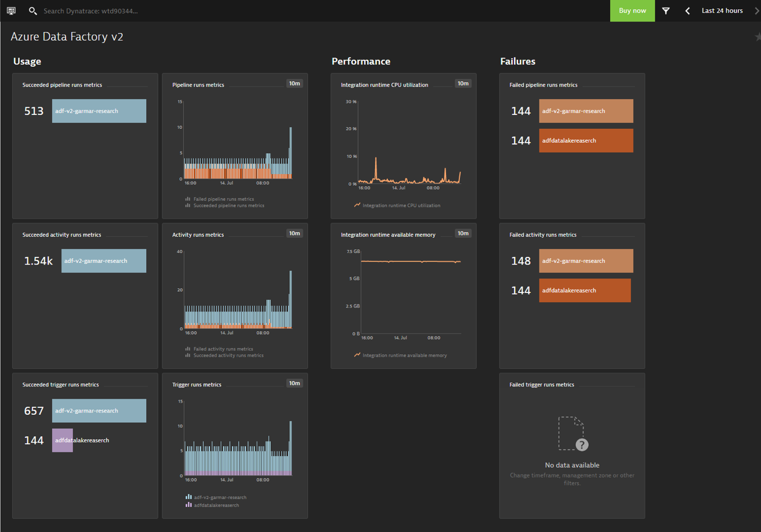The height and width of the screenshot is (532, 761).
Task: Open Integration runtime available memory tile title
Action: 388,235
